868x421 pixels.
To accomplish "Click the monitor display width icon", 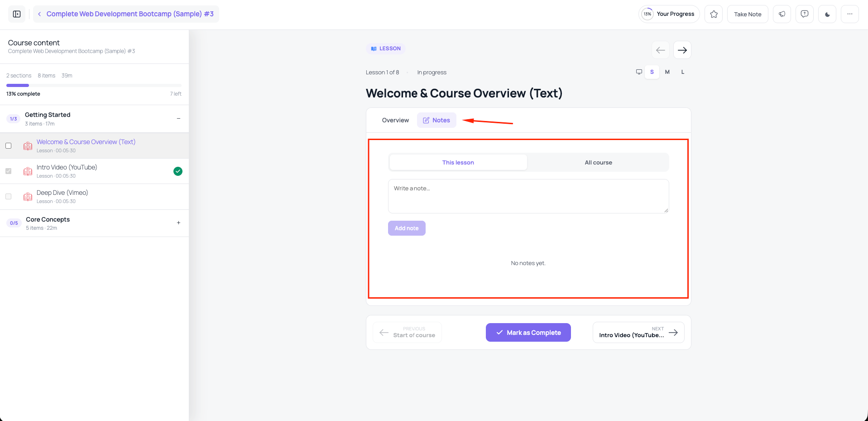I will (x=639, y=72).
